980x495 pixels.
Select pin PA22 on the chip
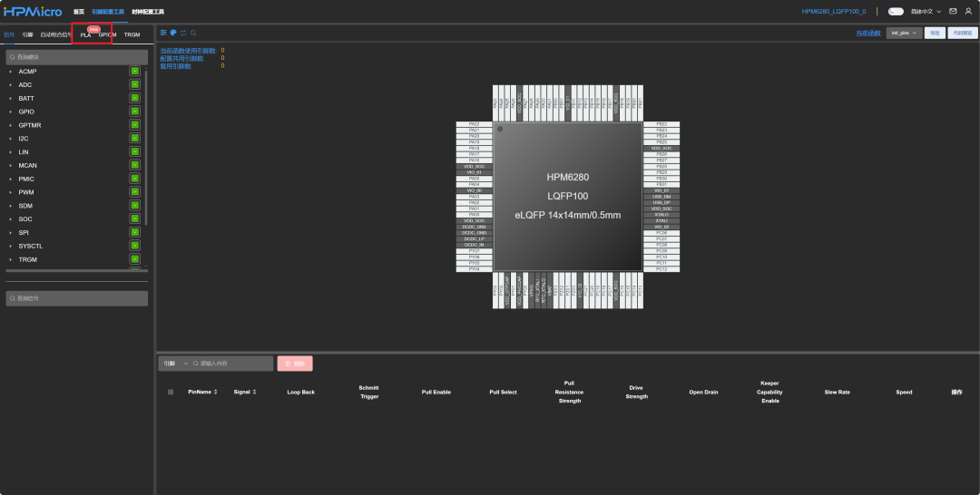(475, 124)
